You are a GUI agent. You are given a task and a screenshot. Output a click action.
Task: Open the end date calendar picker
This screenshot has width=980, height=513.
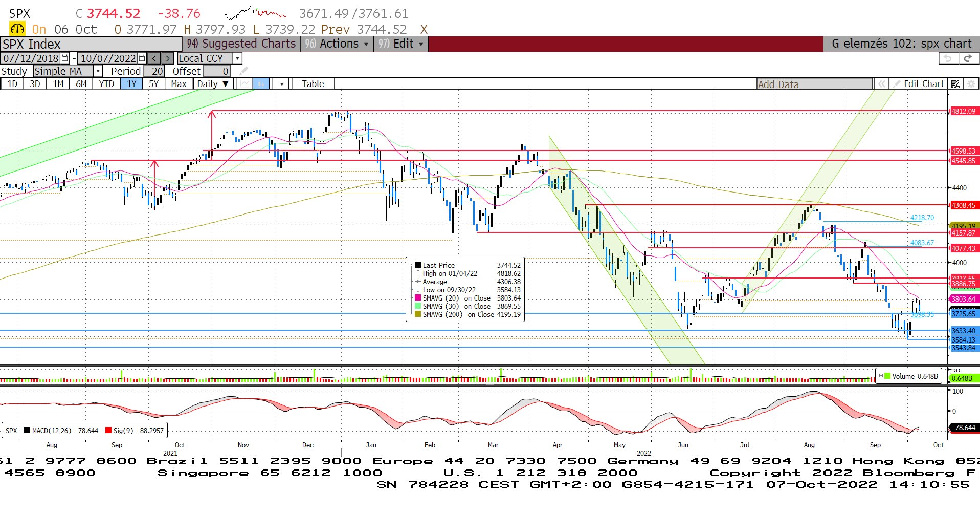click(142, 58)
